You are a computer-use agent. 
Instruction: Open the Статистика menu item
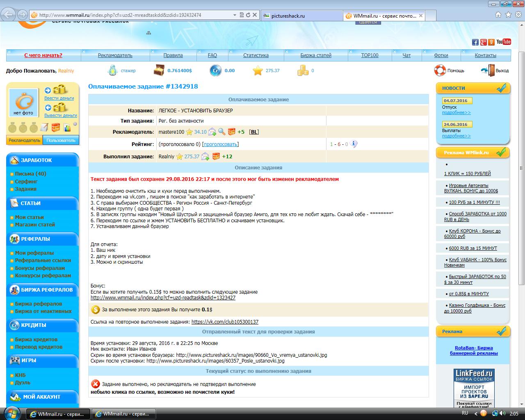(x=256, y=55)
